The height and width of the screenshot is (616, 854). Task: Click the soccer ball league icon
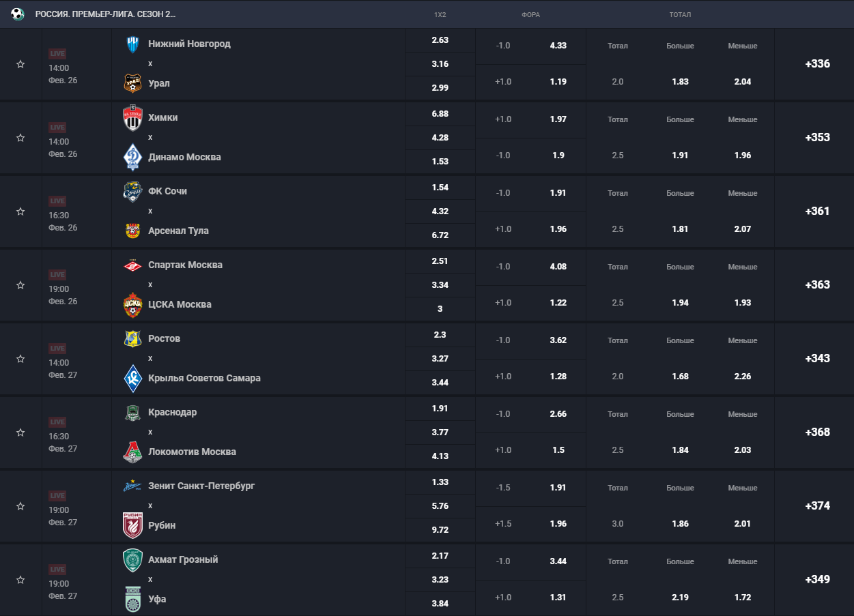click(17, 14)
